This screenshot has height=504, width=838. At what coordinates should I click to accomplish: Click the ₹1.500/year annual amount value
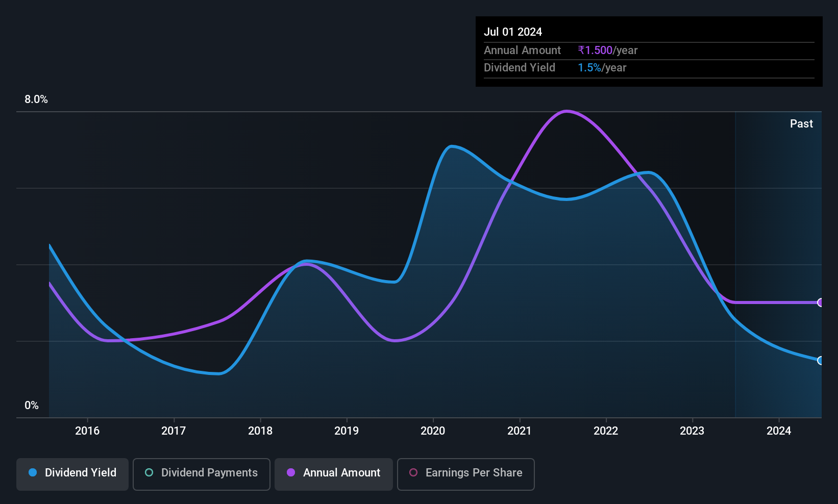tap(608, 50)
